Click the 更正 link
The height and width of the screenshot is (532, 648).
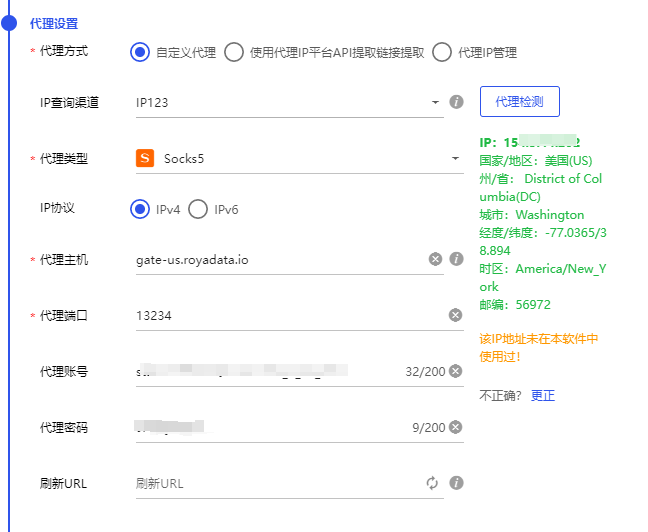543,396
